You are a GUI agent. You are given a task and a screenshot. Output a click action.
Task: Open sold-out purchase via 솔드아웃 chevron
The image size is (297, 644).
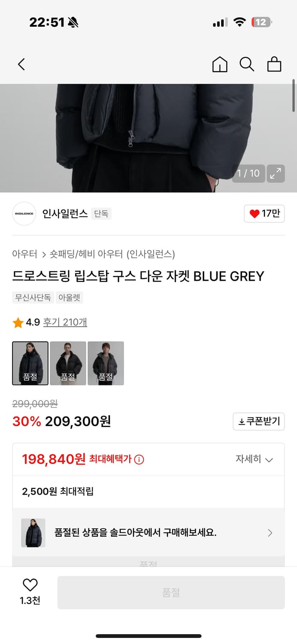pyautogui.click(x=270, y=533)
